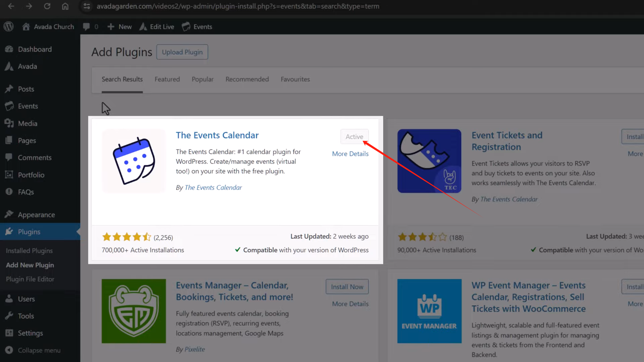Open site information panel in the address bar
Screen dimensions: 644x362
[x=86, y=6]
